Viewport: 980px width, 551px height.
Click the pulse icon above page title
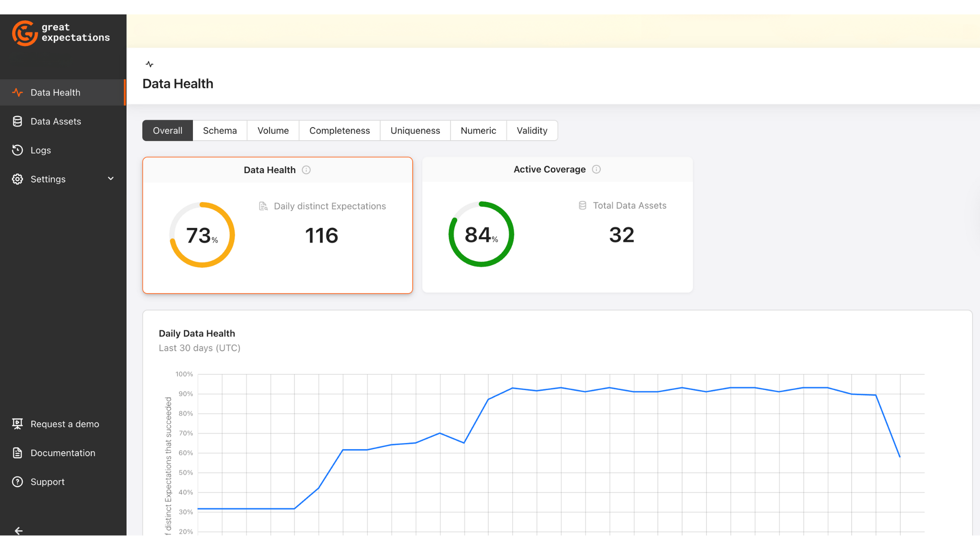click(x=150, y=64)
